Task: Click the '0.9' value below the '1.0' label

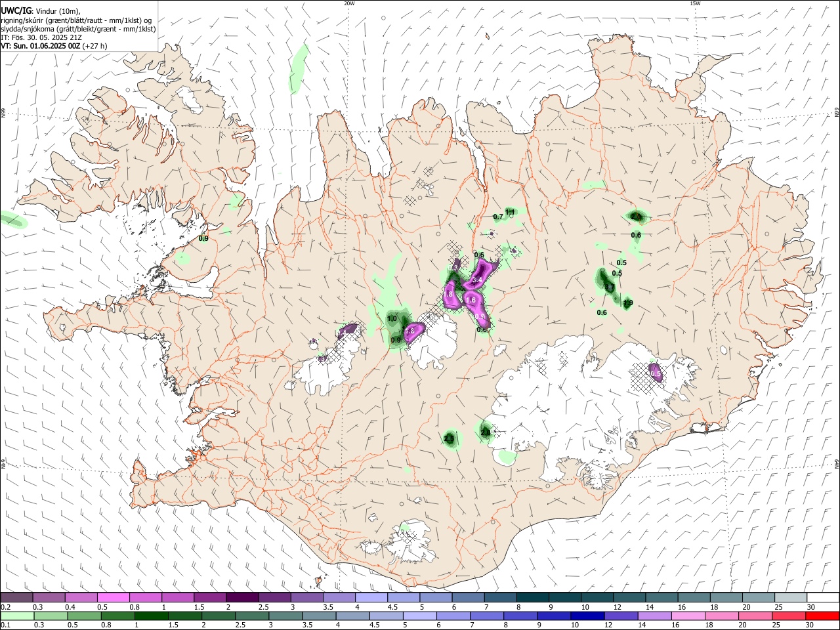Action: pos(396,340)
